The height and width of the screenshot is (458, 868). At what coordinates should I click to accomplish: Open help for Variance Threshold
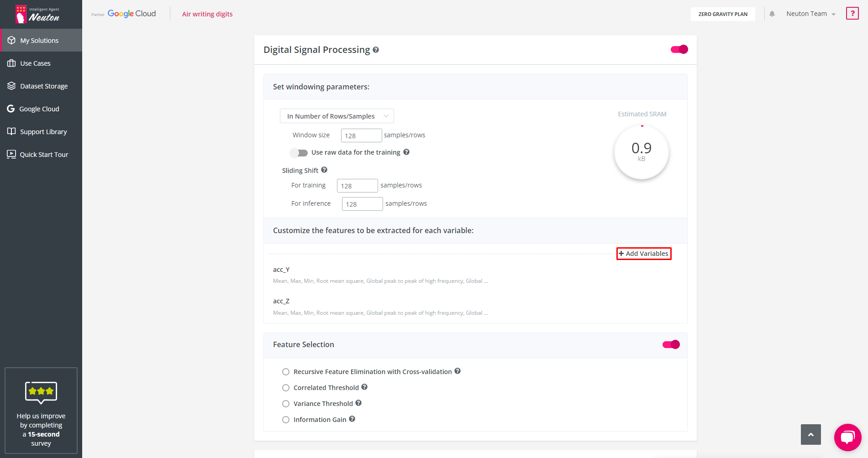358,403
